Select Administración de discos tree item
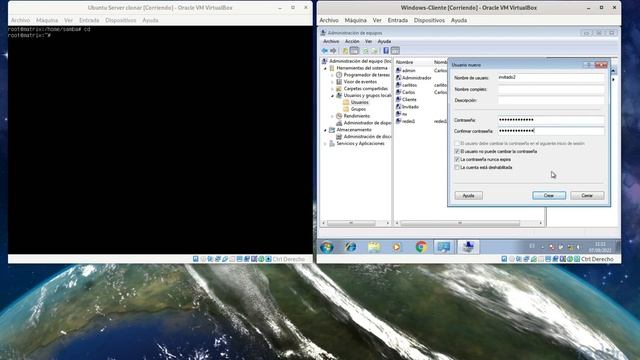Viewport: 640px width, 360px height. click(x=367, y=137)
